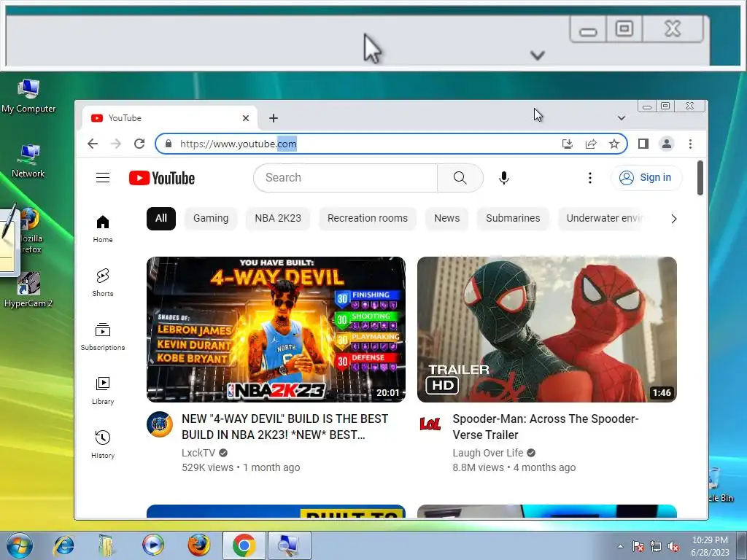The width and height of the screenshot is (747, 560).
Task: Open 4-WAY DEVIL video title link
Action: (x=285, y=427)
